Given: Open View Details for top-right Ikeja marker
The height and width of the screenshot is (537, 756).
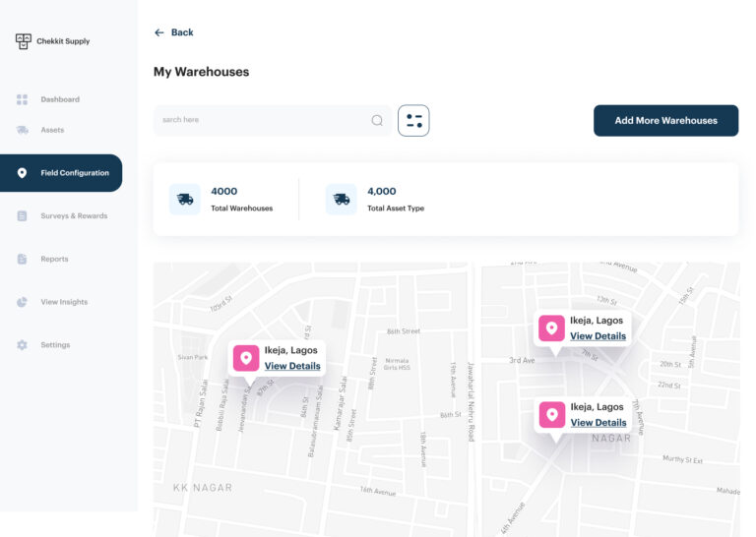Looking at the screenshot, I should 598,335.
